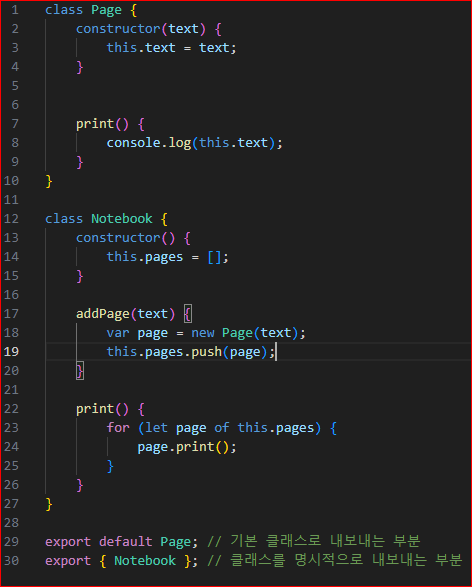Click the pink closing brace on line 26
472x587 pixels.
[80, 486]
